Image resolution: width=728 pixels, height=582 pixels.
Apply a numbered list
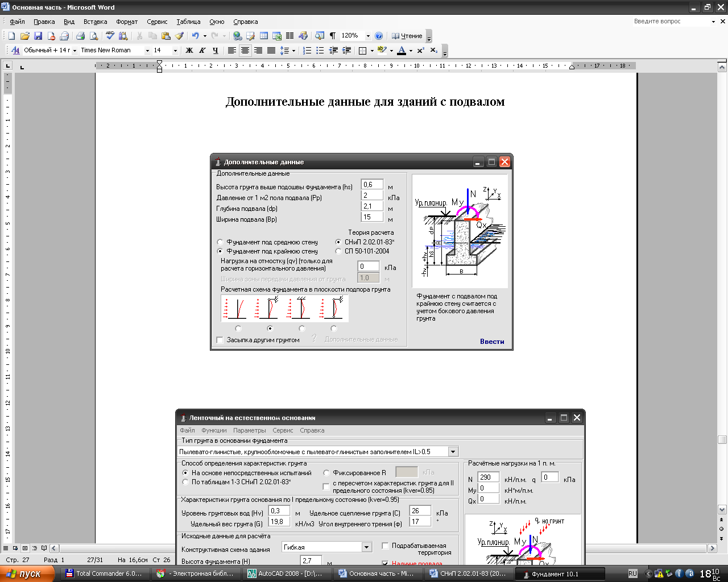[307, 50]
